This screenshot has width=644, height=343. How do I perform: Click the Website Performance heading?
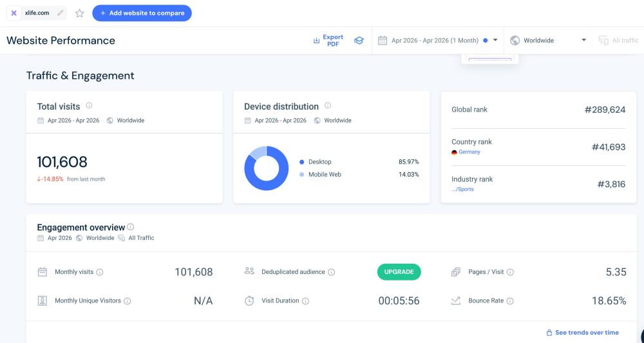pyautogui.click(x=61, y=41)
